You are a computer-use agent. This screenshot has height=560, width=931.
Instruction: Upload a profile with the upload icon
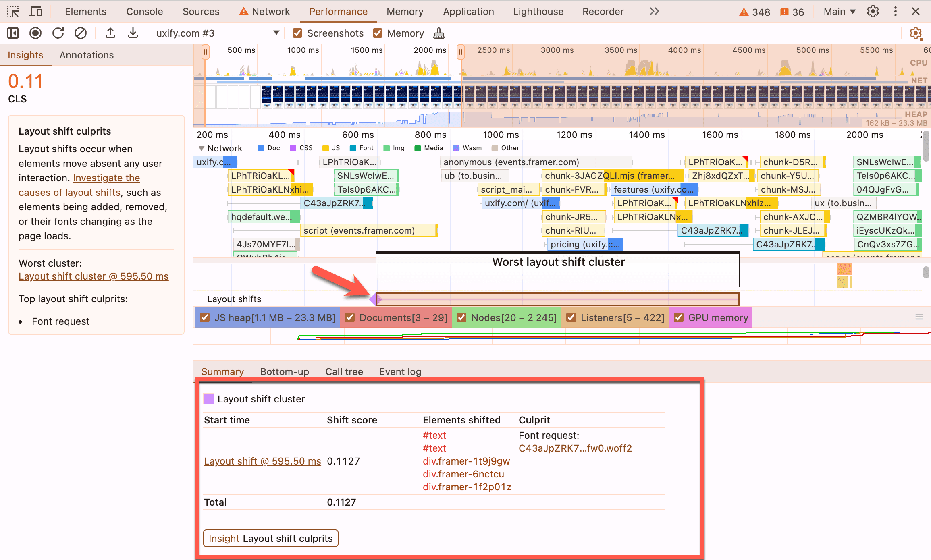(110, 33)
